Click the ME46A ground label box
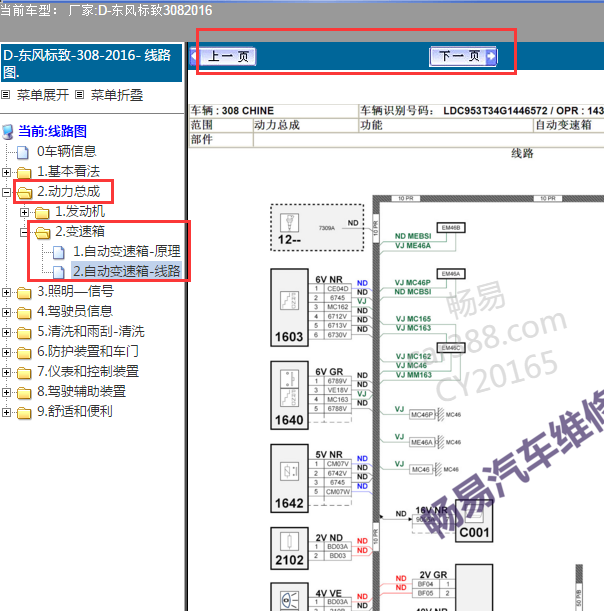 tap(422, 442)
